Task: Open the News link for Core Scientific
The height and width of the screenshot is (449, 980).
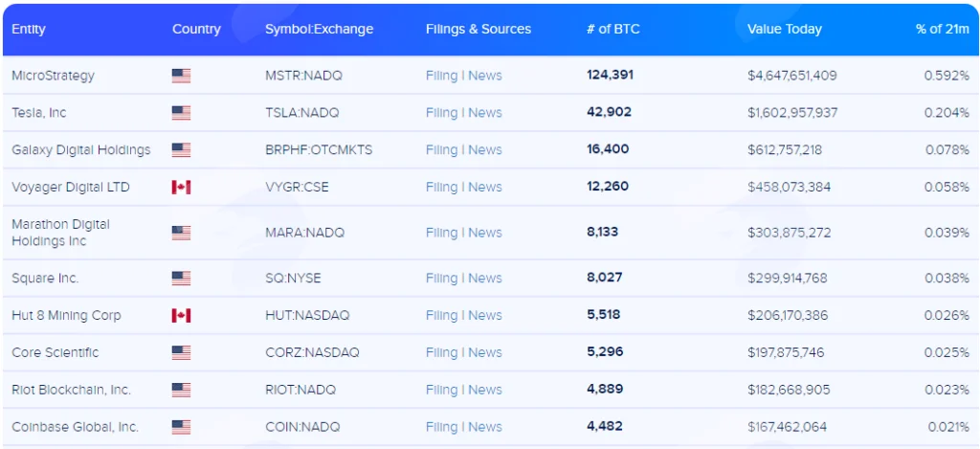Action: pyautogui.click(x=485, y=352)
